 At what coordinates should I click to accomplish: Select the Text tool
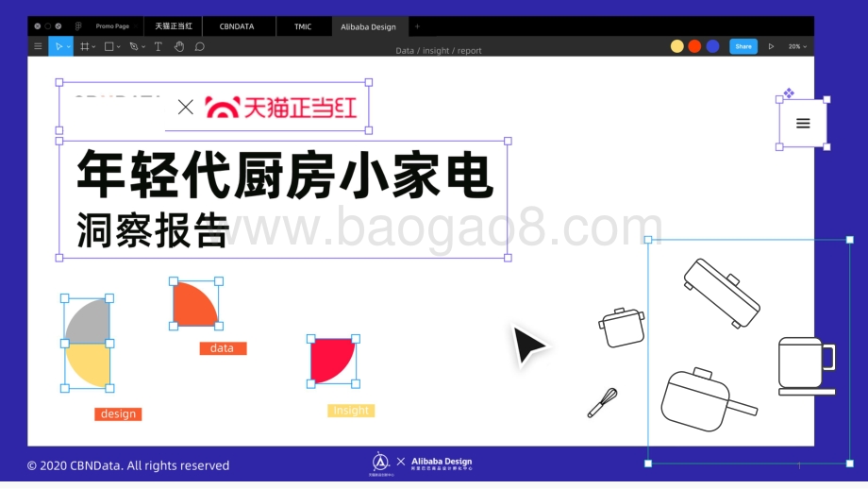pos(159,46)
